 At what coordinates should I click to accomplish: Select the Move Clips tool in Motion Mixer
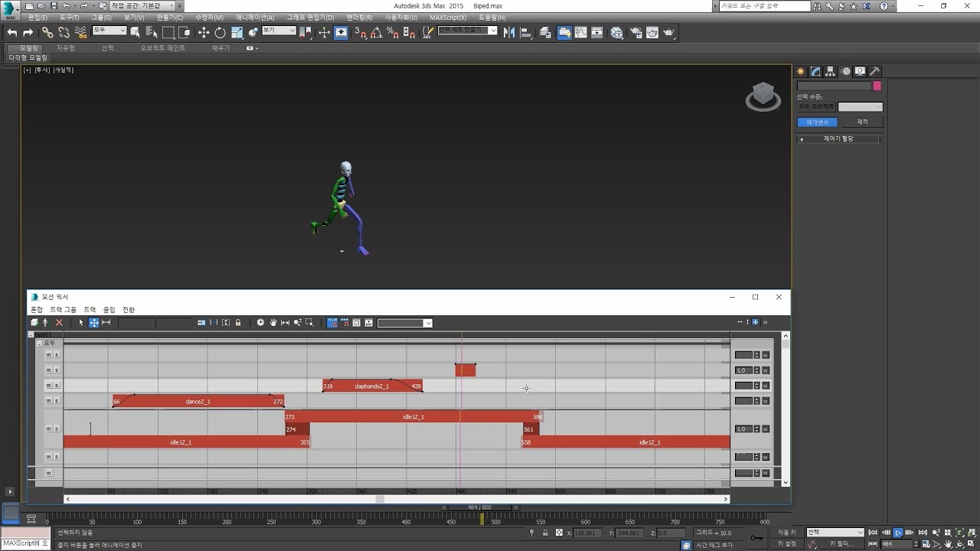93,322
